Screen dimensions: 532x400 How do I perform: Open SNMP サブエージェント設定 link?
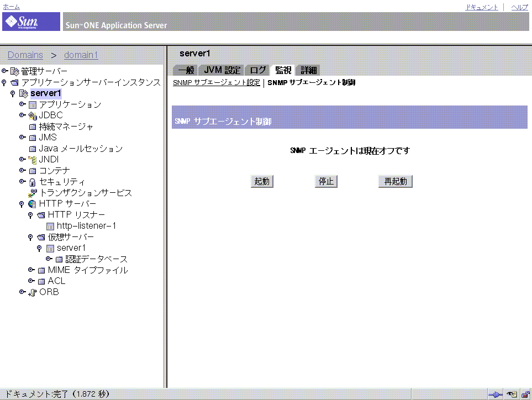coord(217,82)
